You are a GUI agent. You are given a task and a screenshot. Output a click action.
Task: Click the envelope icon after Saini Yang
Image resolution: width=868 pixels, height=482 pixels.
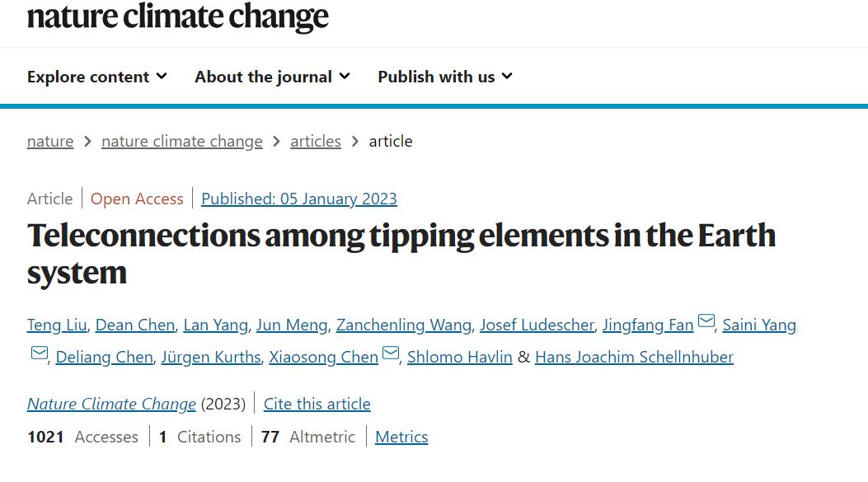click(39, 353)
